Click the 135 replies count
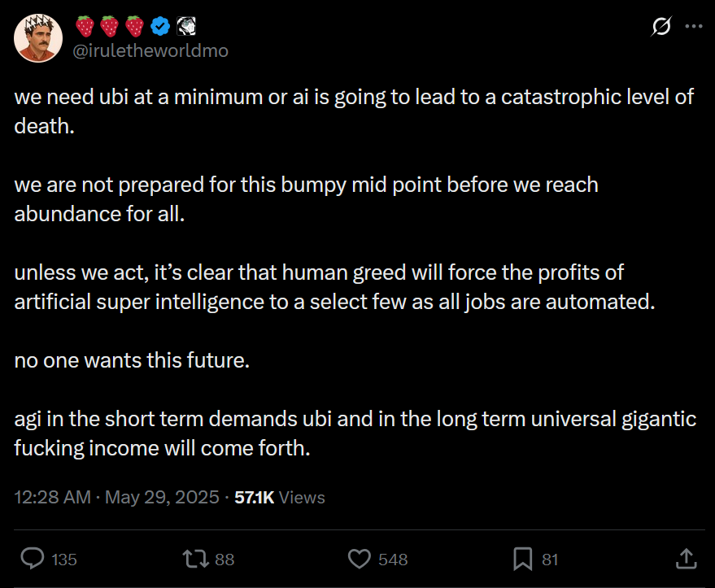This screenshot has height=588, width=715. coord(63,560)
